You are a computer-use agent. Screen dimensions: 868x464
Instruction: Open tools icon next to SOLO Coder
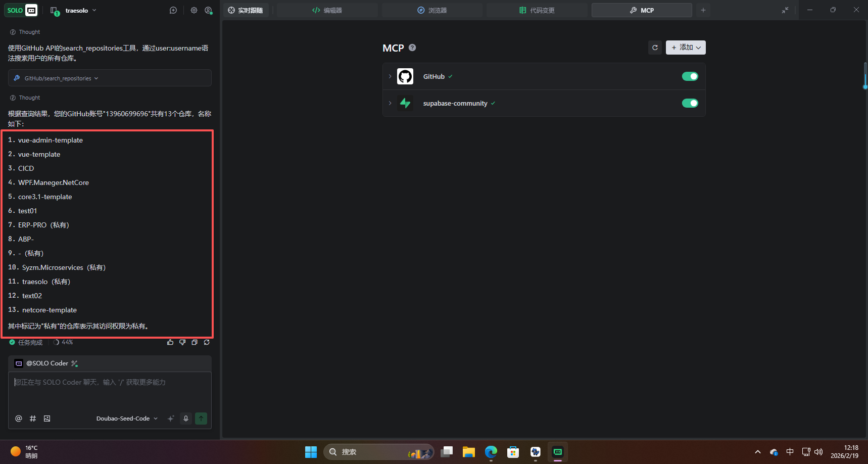pyautogui.click(x=75, y=363)
